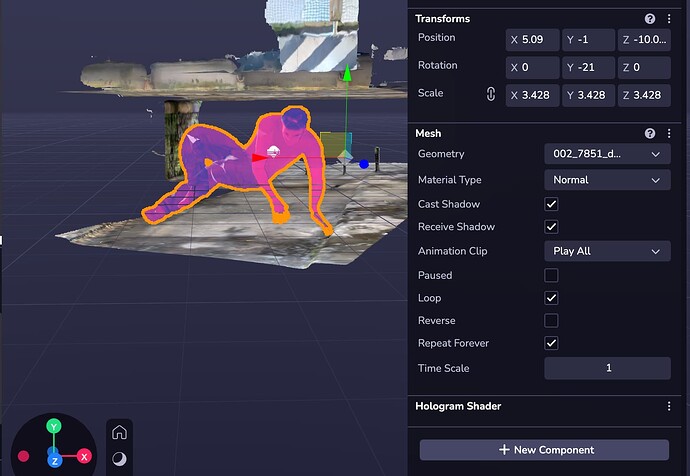The height and width of the screenshot is (476, 690).
Task: Edit the Rotation X field
Action: click(x=532, y=67)
